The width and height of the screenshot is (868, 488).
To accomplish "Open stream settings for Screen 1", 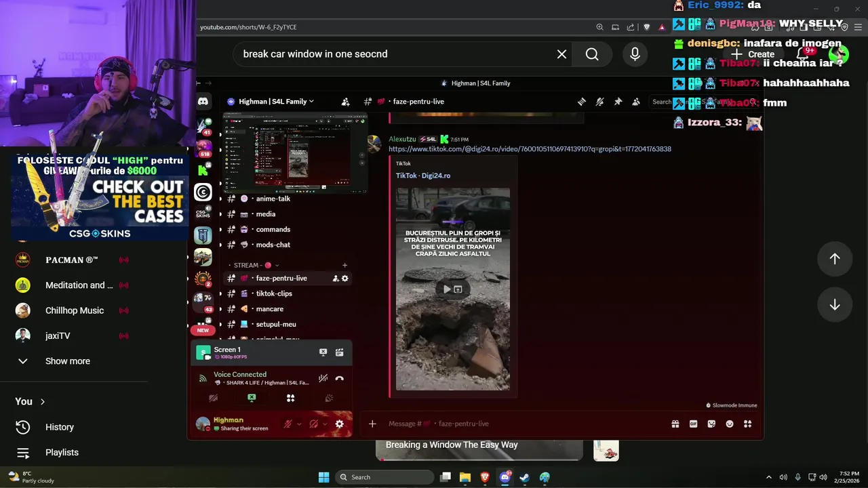I will click(x=340, y=352).
